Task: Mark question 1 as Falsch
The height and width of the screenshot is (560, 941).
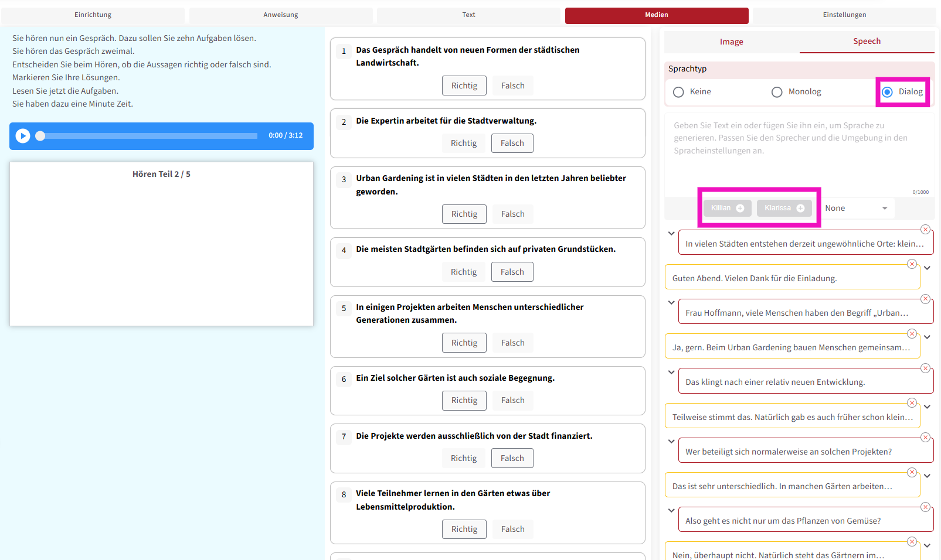Action: click(x=512, y=86)
